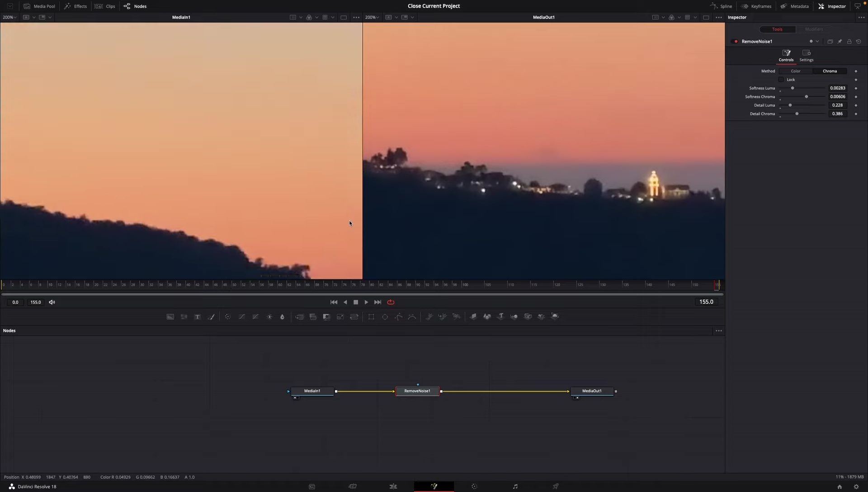Viewport: 868px width, 492px height.
Task: Toggle loop playback button
Action: [391, 303]
